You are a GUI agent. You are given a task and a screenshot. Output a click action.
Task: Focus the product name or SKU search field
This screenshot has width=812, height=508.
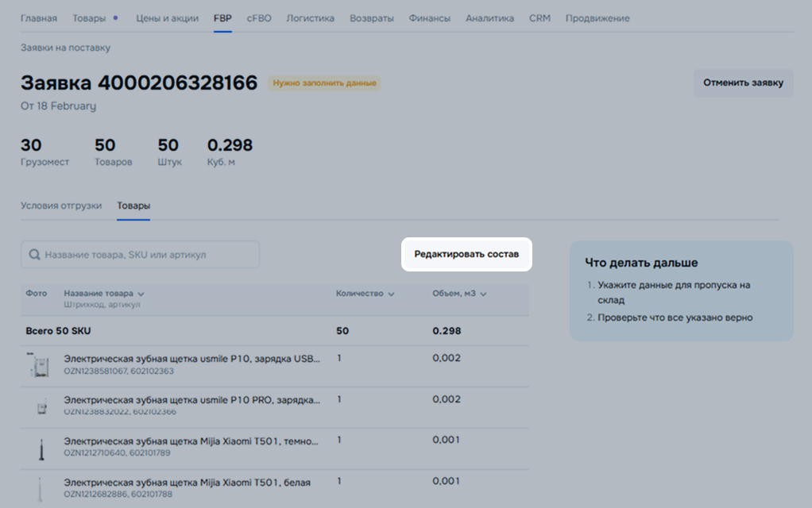(x=147, y=255)
